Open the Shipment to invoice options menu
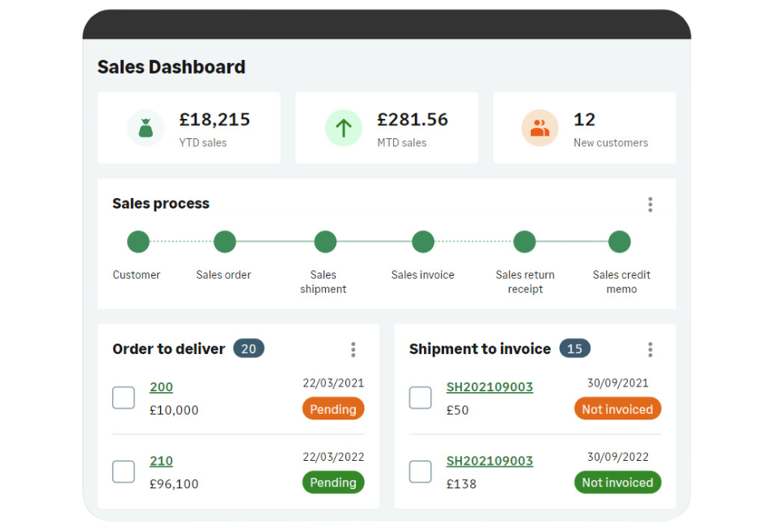Viewport: 775px width, 532px height. click(650, 349)
